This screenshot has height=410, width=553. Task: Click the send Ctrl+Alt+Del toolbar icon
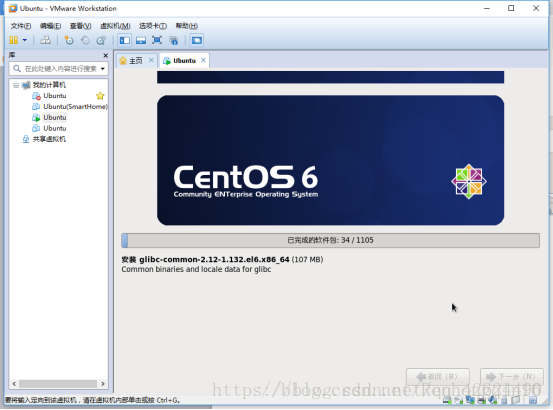click(x=45, y=40)
